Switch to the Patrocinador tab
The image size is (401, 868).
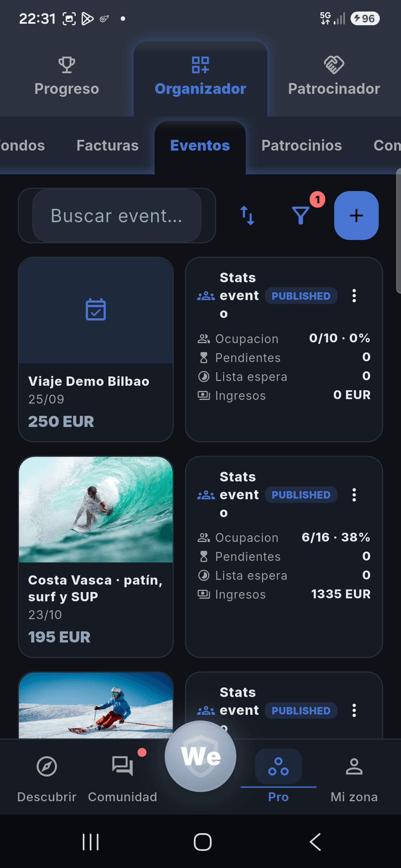point(334,77)
